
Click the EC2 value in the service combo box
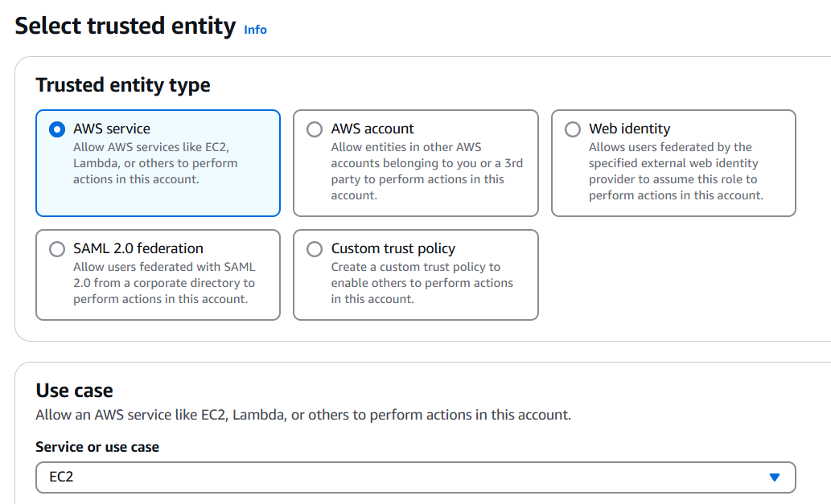pyautogui.click(x=61, y=477)
